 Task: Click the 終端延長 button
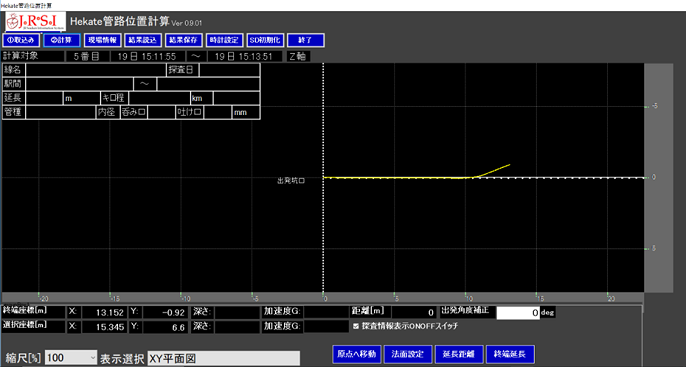[x=510, y=354]
